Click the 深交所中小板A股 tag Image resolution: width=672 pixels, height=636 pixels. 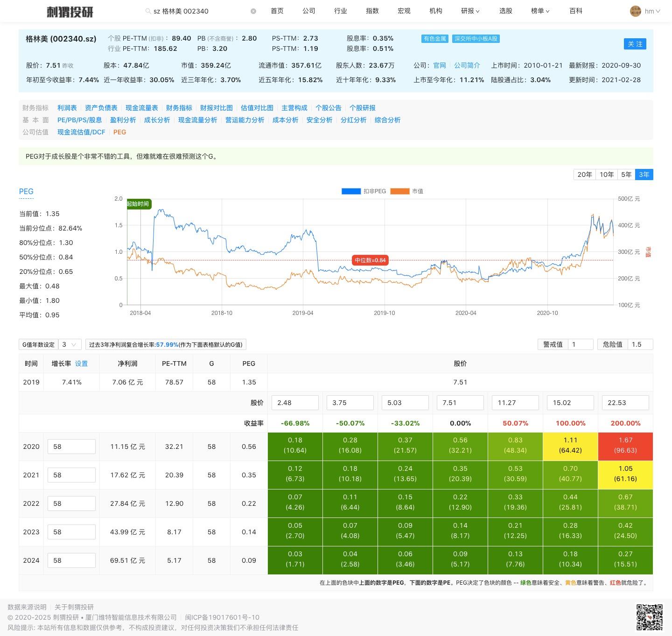[476, 39]
